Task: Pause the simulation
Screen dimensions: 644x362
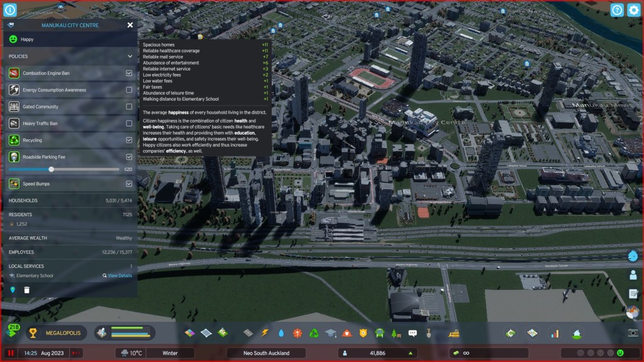Action: tap(11, 353)
